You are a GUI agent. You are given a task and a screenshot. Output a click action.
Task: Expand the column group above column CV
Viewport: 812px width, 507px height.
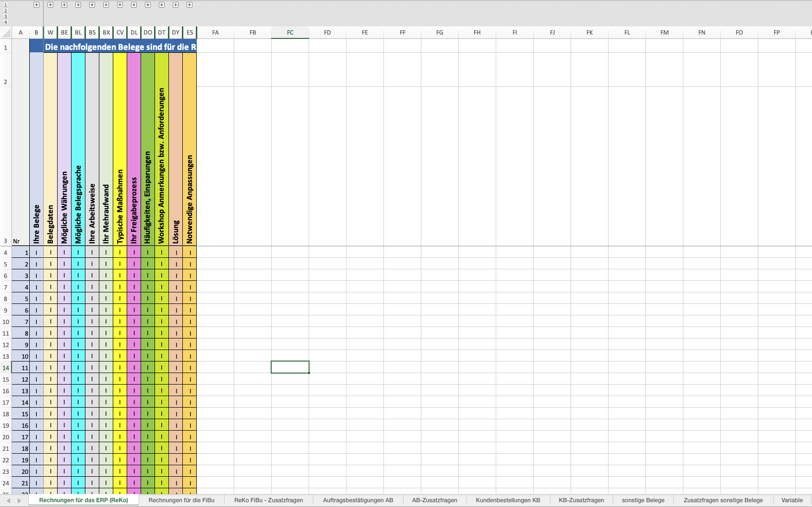click(x=120, y=5)
